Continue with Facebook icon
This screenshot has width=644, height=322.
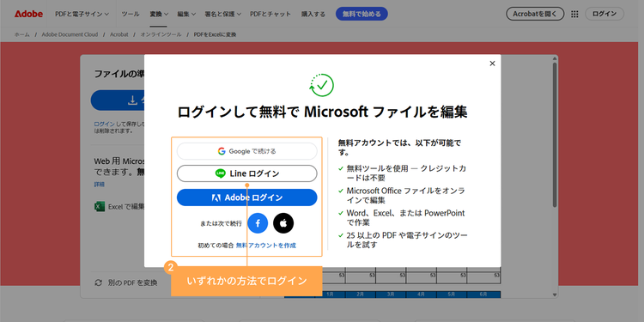click(258, 223)
